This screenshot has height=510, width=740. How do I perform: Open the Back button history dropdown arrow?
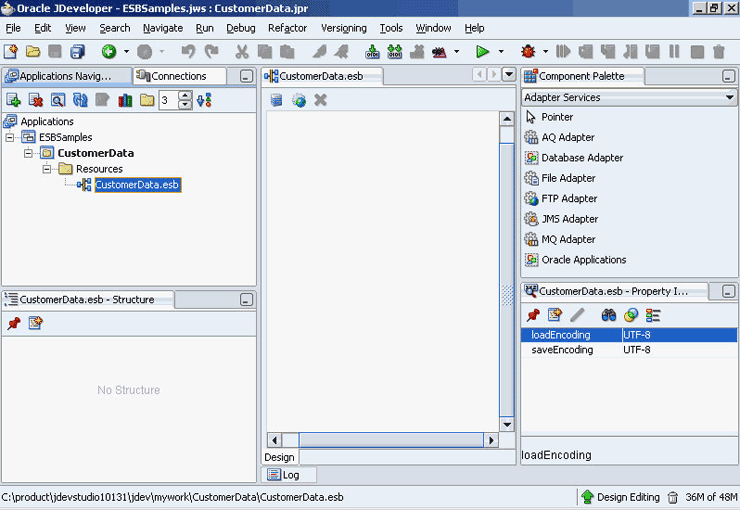[x=126, y=51]
